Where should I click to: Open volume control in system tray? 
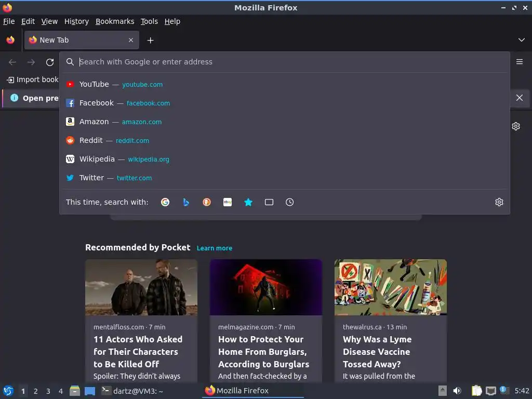[x=457, y=391]
